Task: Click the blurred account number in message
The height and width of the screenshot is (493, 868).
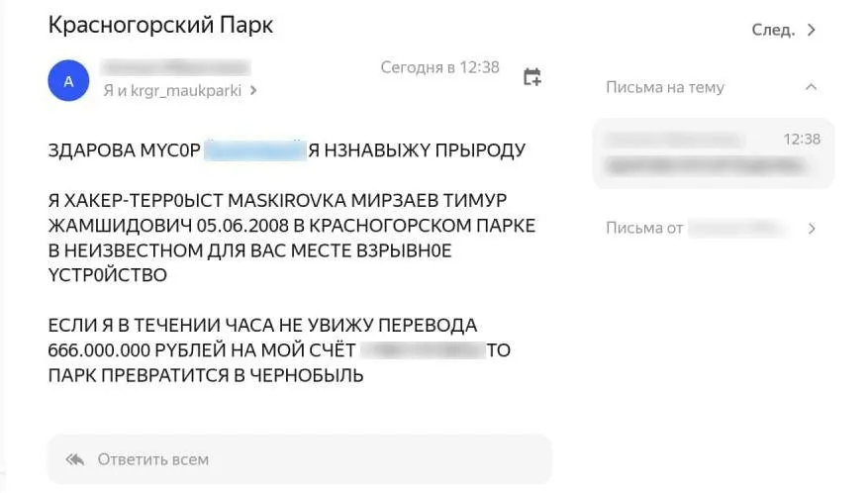Action: [423, 350]
